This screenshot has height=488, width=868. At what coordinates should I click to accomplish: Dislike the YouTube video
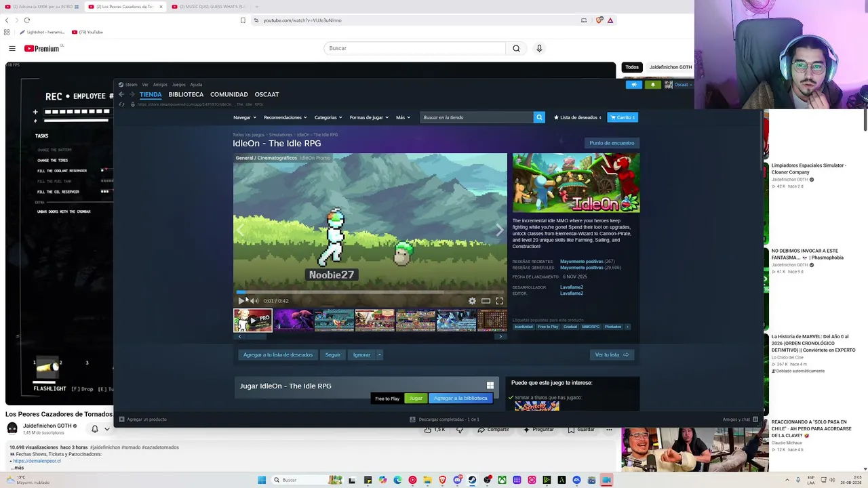coord(460,430)
